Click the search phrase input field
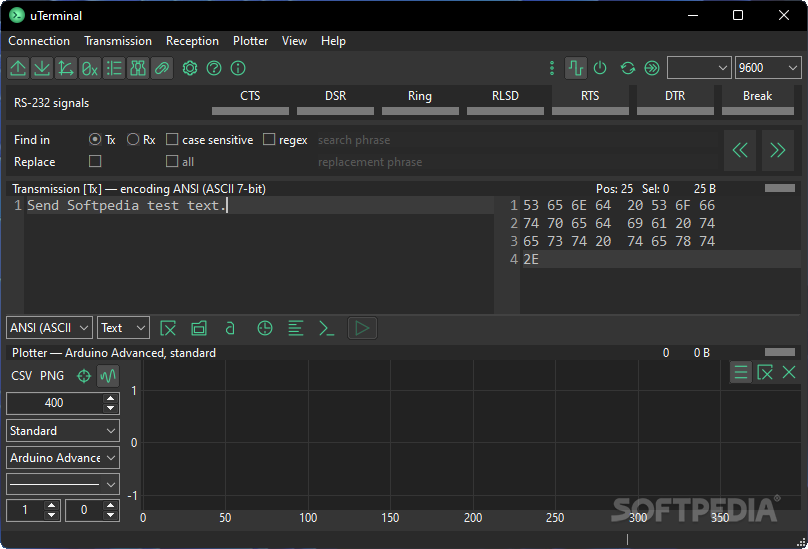808x549 pixels. point(517,140)
